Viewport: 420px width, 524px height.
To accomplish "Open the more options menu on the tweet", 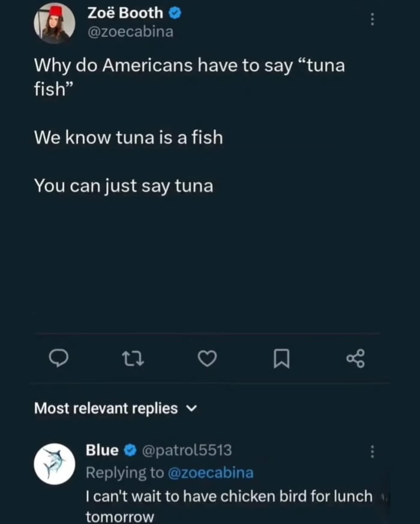I will tap(373, 19).
